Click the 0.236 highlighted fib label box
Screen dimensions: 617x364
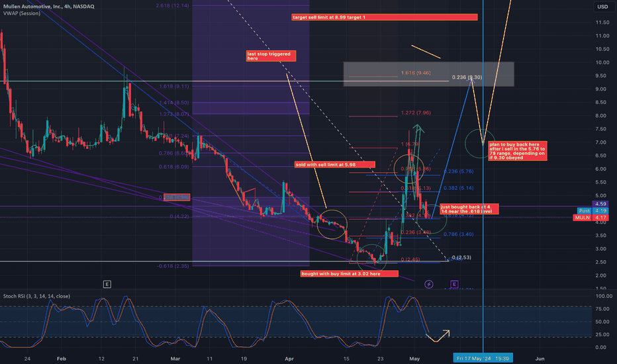point(177,197)
